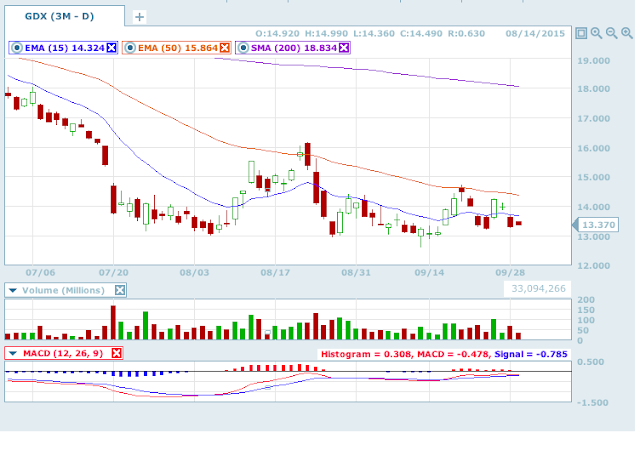Click the EMA (15) 14.324 label
The image size is (640, 450).
pos(65,48)
